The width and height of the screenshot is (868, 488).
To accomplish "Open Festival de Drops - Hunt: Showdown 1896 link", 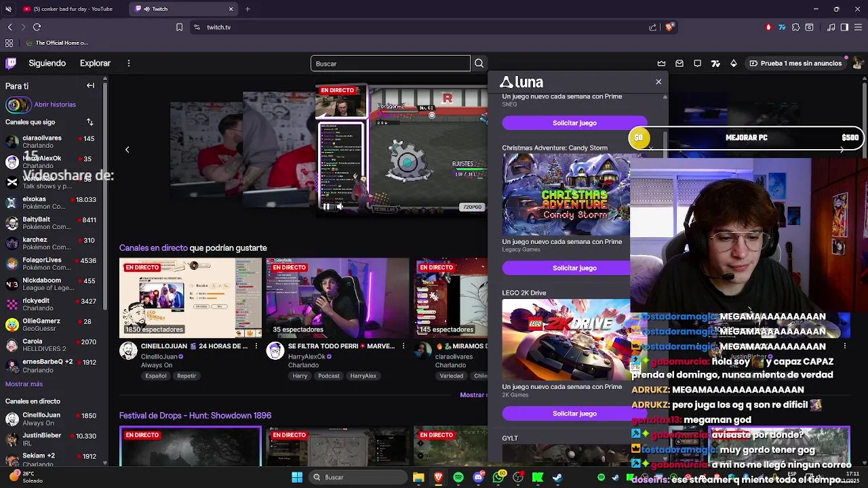I will [195, 415].
